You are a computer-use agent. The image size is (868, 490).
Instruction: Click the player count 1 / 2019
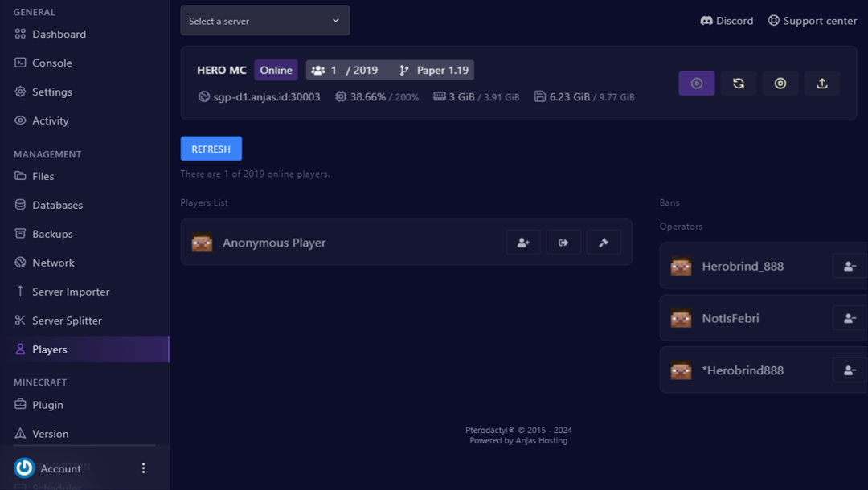(345, 70)
